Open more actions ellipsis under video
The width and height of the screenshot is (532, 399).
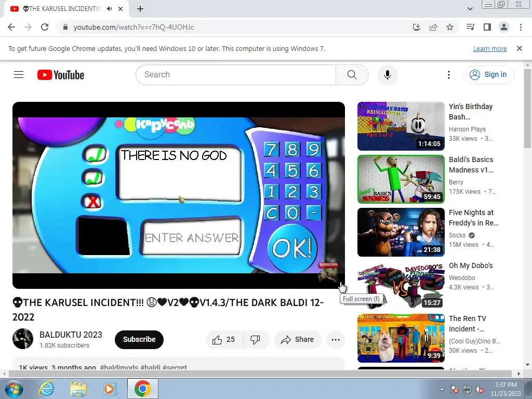click(336, 339)
